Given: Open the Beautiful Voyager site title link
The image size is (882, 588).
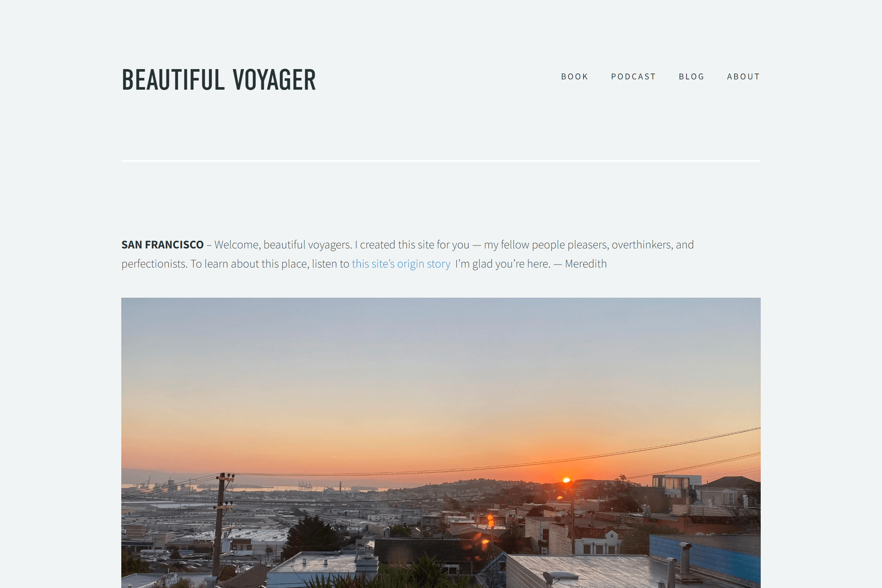Looking at the screenshot, I should point(219,79).
